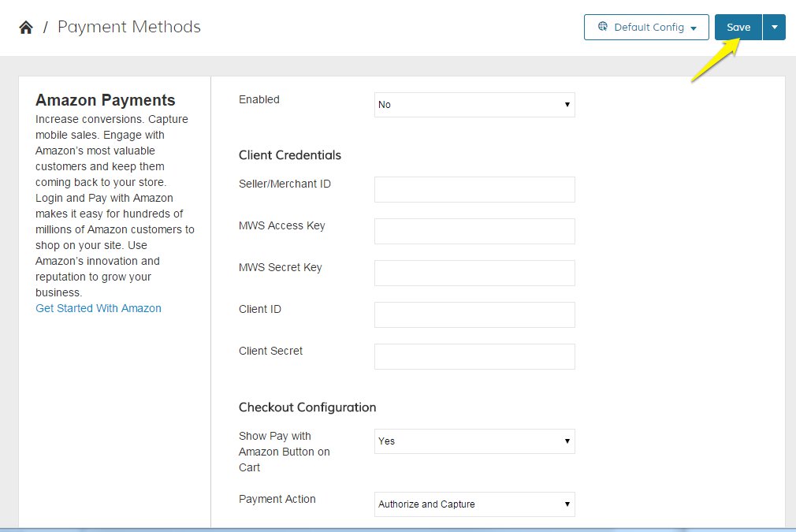Viewport: 796px width, 532px height.
Task: Click the MWS Secret Key label
Action: (x=281, y=267)
